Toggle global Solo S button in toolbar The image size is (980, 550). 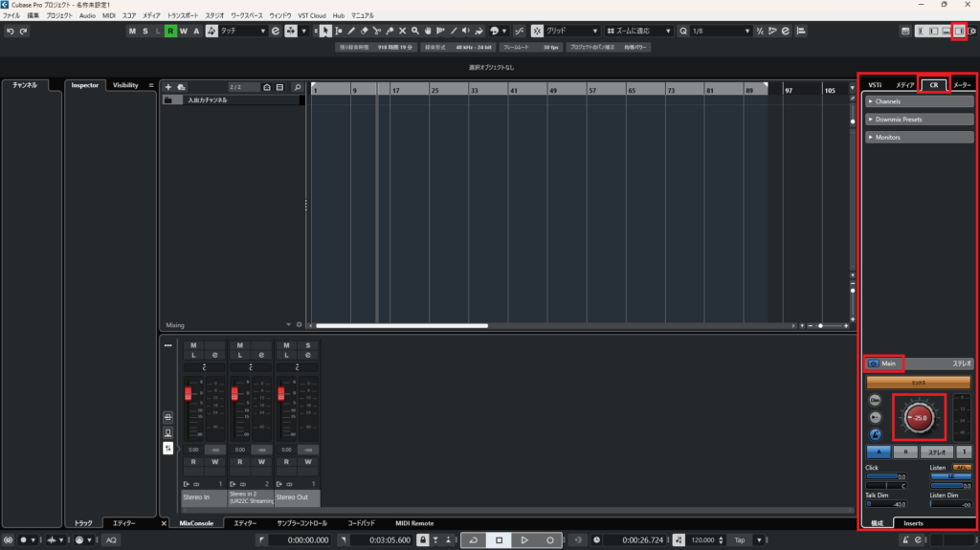[x=145, y=32]
